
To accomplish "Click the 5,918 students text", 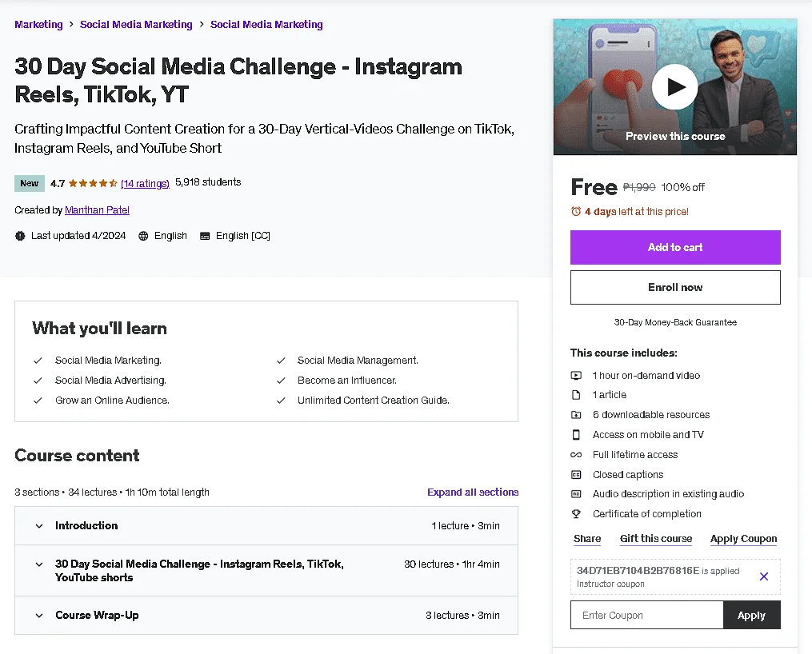I will [208, 182].
